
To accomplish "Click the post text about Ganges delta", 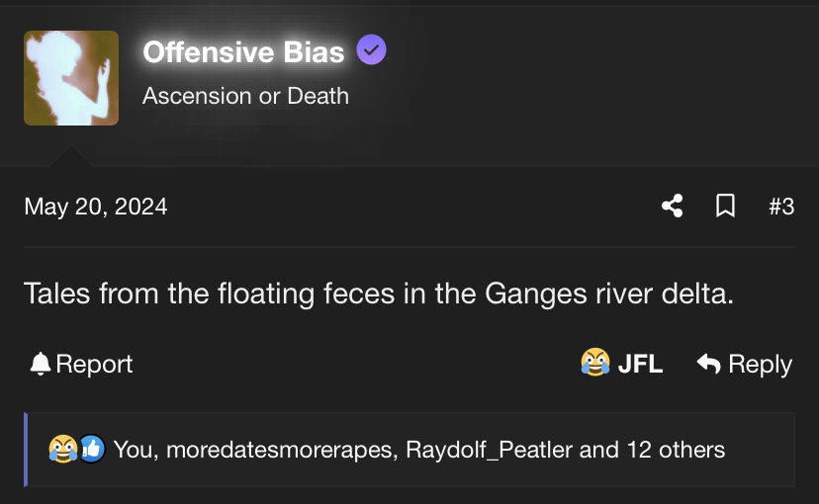I will click(379, 294).
